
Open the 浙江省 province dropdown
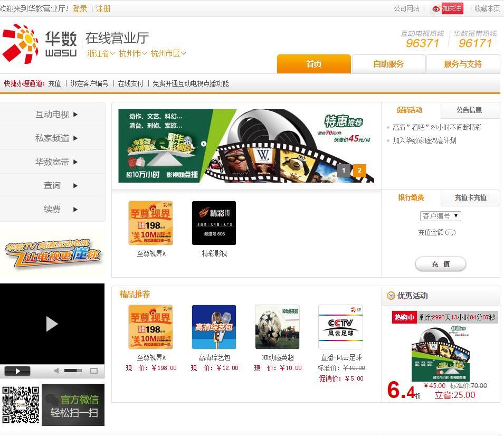tap(101, 53)
